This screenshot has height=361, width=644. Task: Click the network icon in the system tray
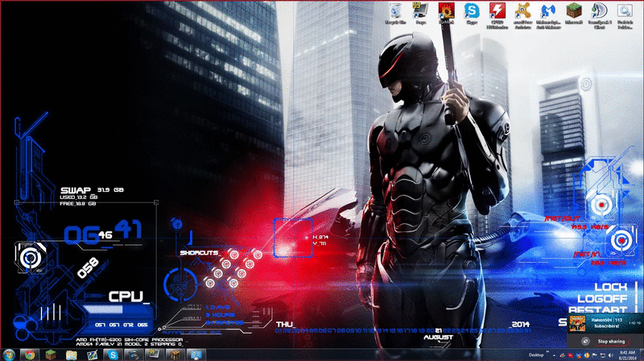click(602, 355)
